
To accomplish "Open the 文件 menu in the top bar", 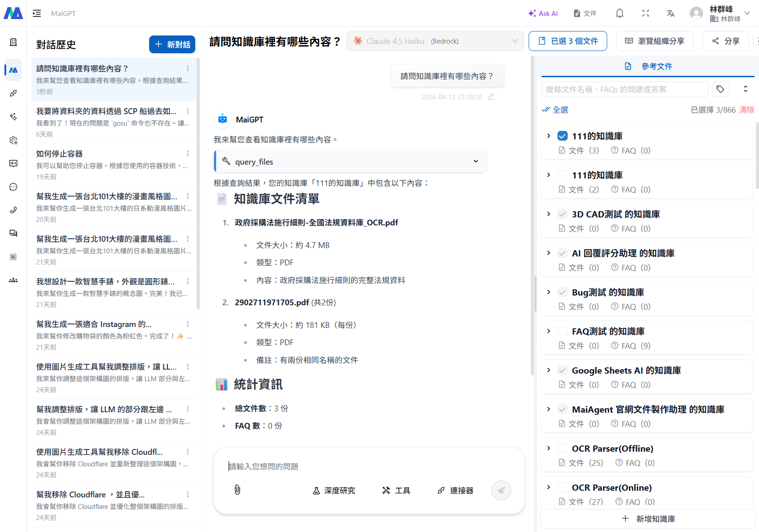I will 585,13.
